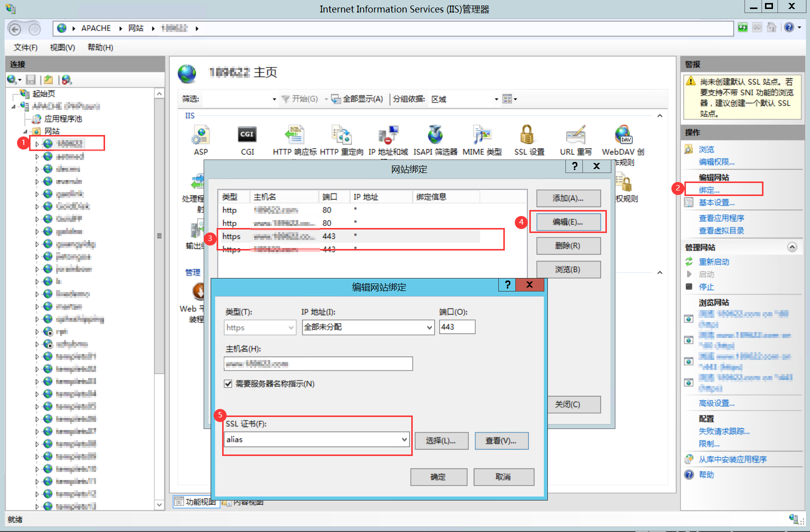Select the 应用程序池 tree item
Image resolution: width=810 pixels, height=532 pixels.
point(63,118)
